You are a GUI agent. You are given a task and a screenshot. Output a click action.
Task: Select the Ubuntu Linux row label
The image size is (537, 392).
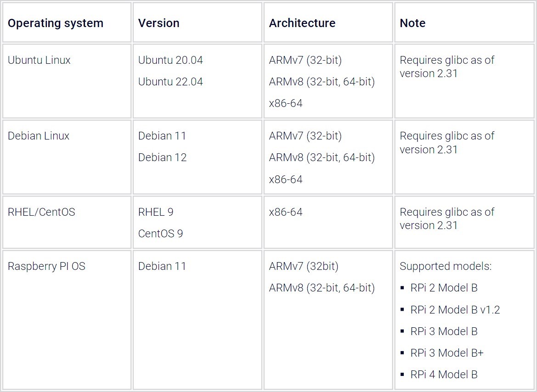[39, 60]
